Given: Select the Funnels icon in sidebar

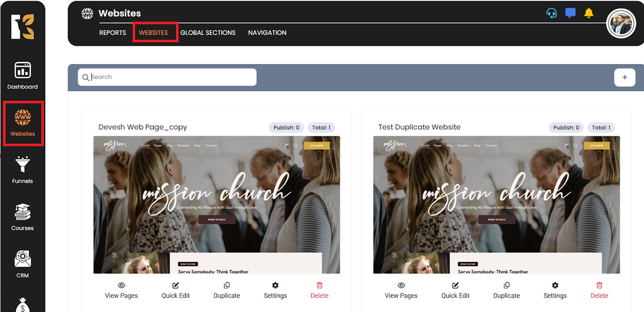Looking at the screenshot, I should 23,170.
